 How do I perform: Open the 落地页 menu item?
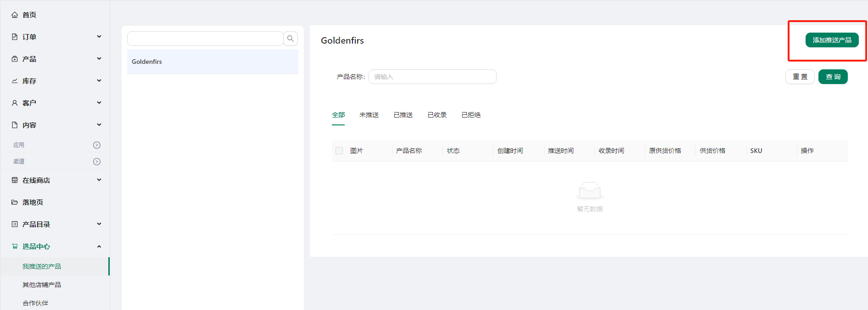point(55,202)
